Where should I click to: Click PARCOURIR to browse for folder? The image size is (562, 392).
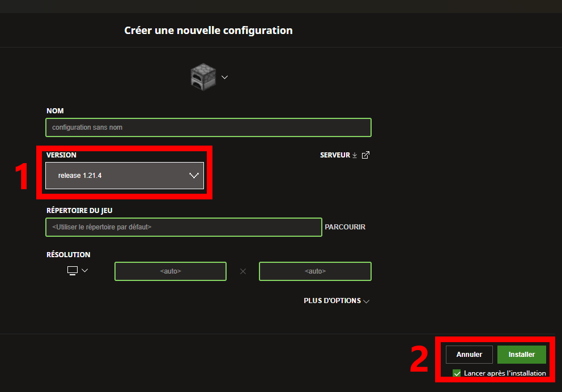(x=345, y=227)
